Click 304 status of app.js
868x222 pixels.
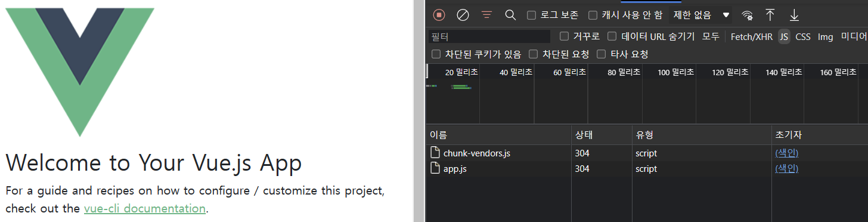[x=582, y=168]
